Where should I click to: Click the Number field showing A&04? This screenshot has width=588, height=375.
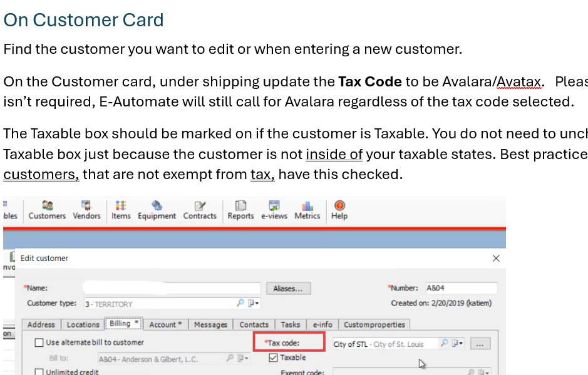click(x=462, y=288)
